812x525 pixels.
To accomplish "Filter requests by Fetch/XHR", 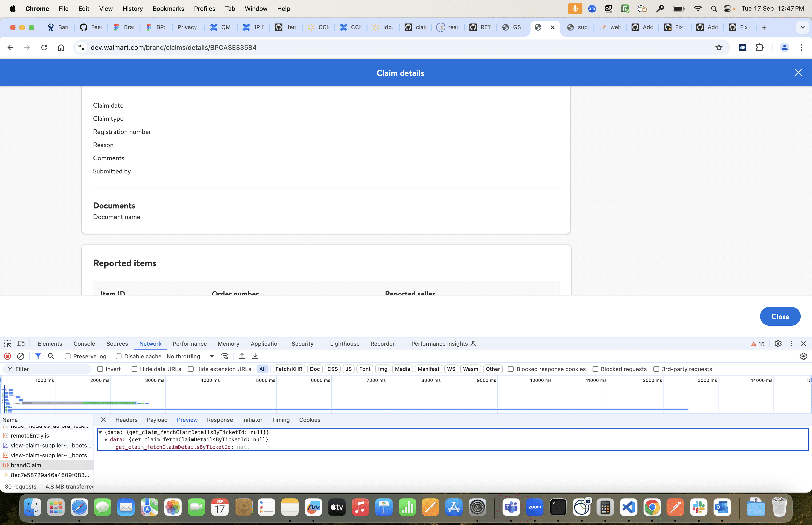I will [289, 369].
